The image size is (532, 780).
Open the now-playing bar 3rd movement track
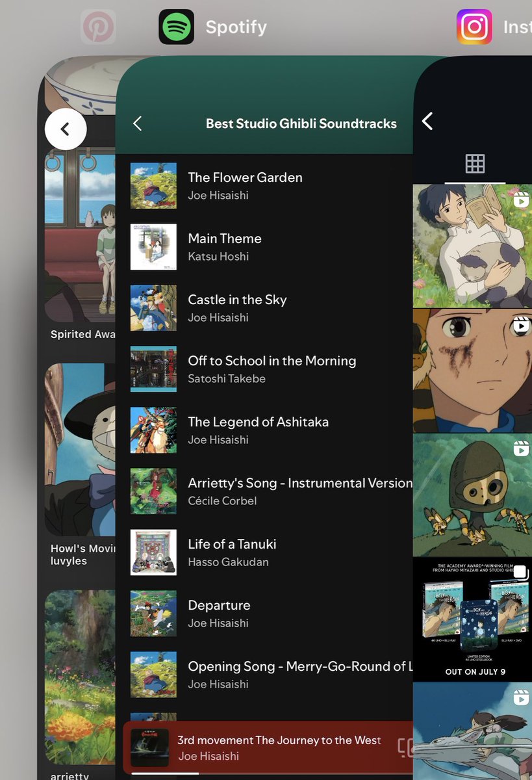pyautogui.click(x=268, y=748)
